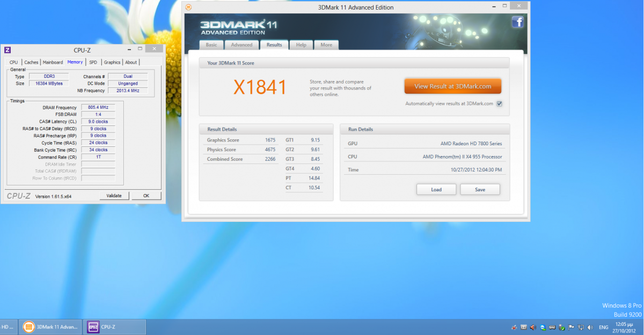Switch to the CPU tab in CPU-Z
Viewport: 644px width, 335px height.
(x=13, y=62)
